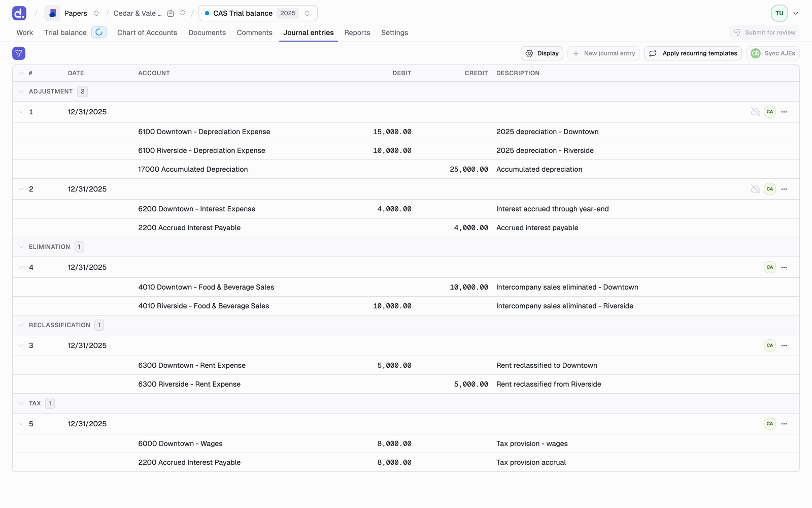This screenshot has width=812, height=508.
Task: Click CA avatar on journal entry 5
Action: (x=770, y=424)
